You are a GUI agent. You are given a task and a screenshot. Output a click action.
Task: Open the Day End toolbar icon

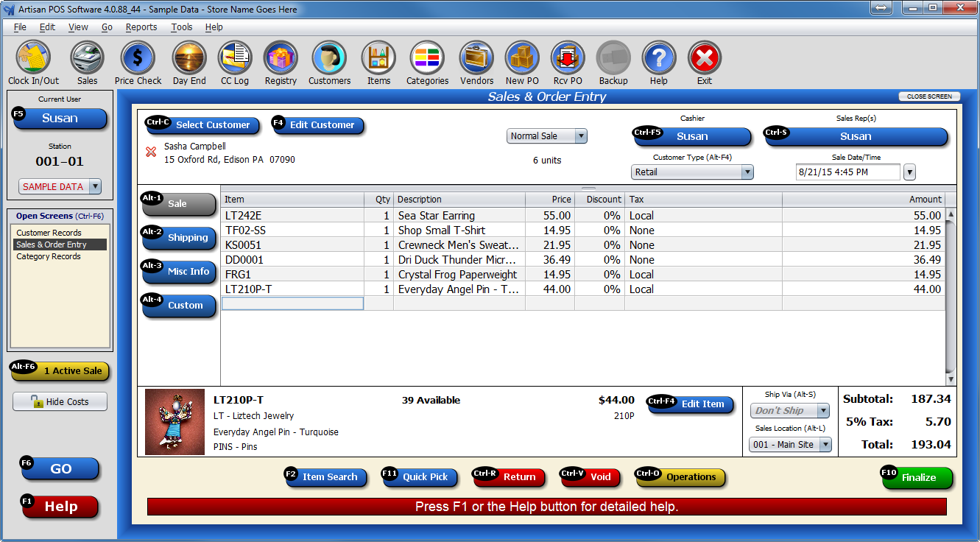pos(189,58)
